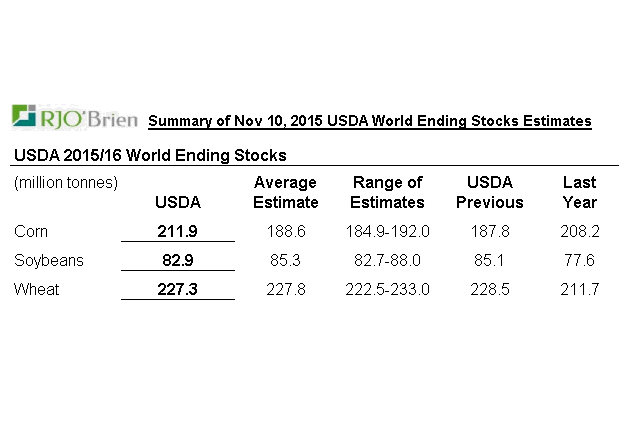Click the USDA column header
Viewport: 630px width, 430px height.
click(x=178, y=202)
